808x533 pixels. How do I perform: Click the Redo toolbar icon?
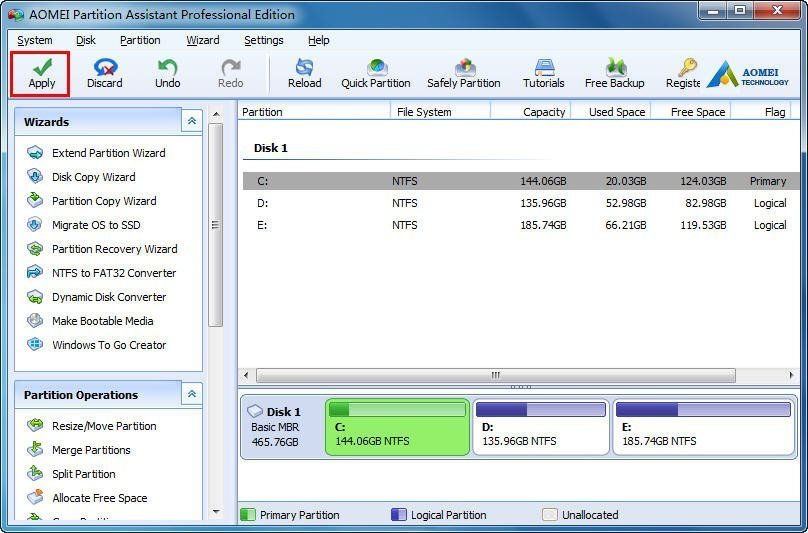pyautogui.click(x=230, y=74)
